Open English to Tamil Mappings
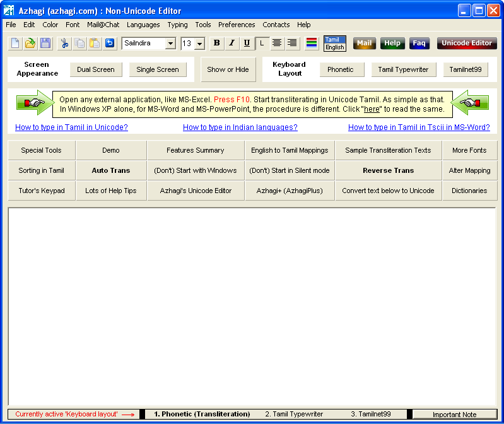This screenshot has height=424, width=504. click(x=290, y=150)
